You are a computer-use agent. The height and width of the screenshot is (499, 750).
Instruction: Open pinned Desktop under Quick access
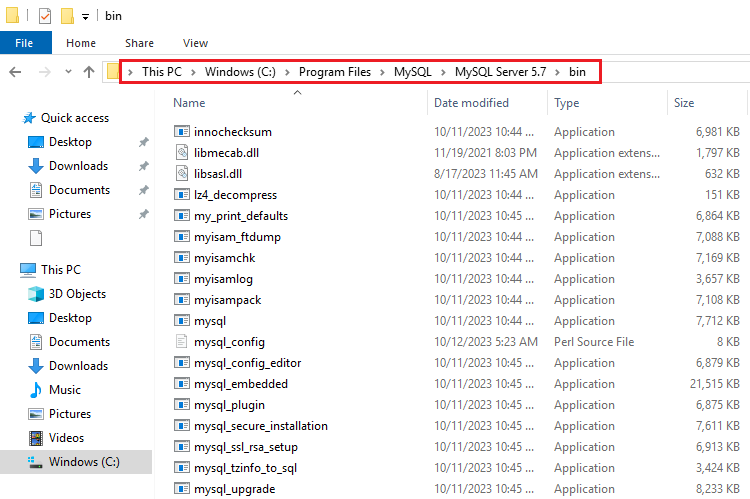pyautogui.click(x=70, y=142)
